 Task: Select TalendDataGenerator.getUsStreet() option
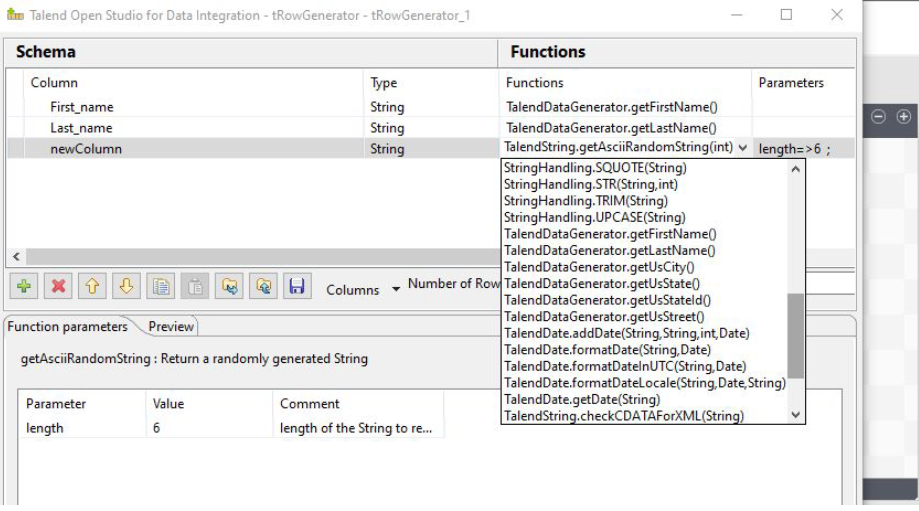click(x=604, y=316)
